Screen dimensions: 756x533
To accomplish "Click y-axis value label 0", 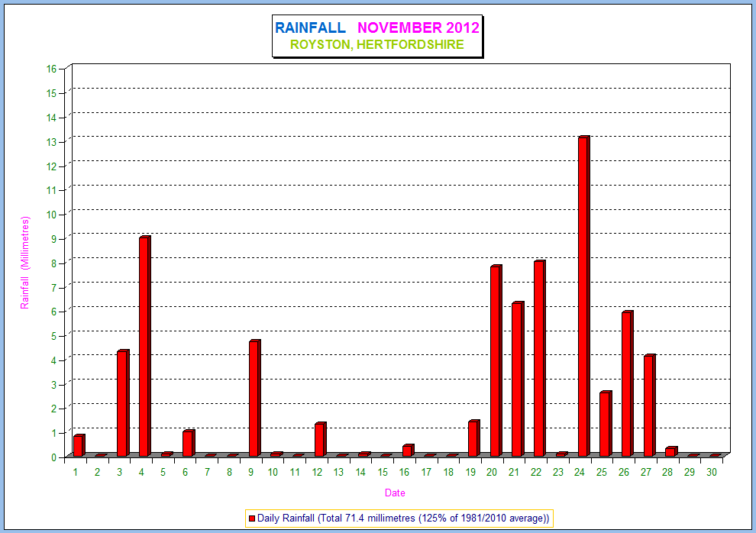I will coord(54,457).
